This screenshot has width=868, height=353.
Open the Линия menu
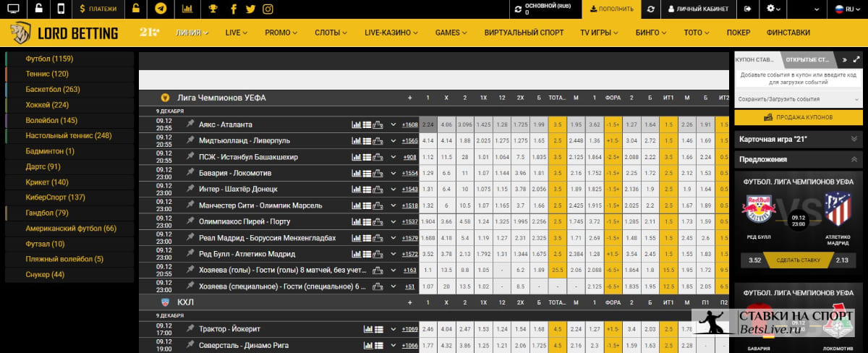[192, 33]
